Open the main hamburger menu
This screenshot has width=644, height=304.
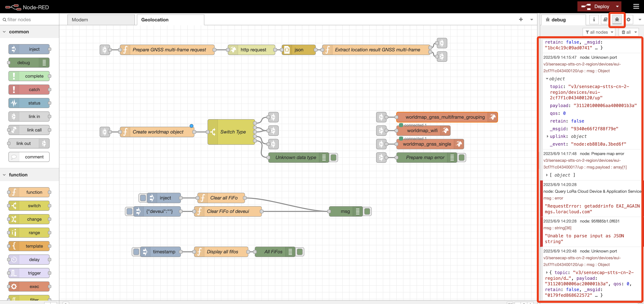[x=636, y=7]
